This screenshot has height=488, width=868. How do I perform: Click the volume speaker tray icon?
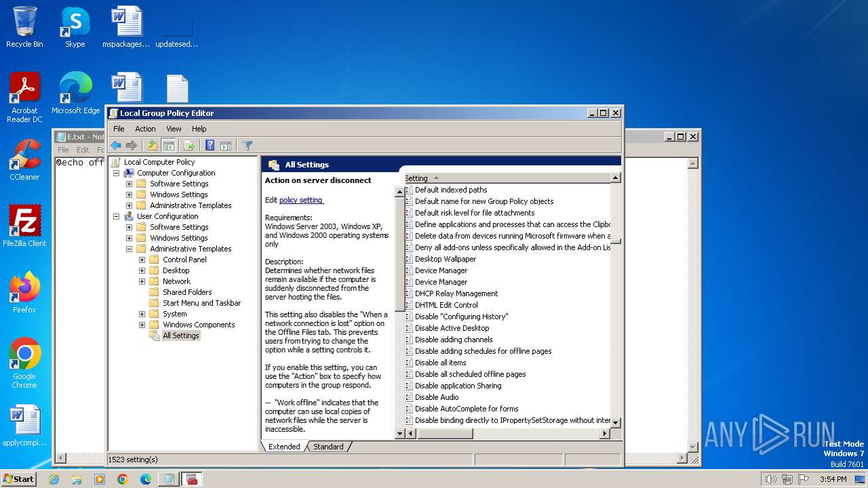(x=770, y=479)
